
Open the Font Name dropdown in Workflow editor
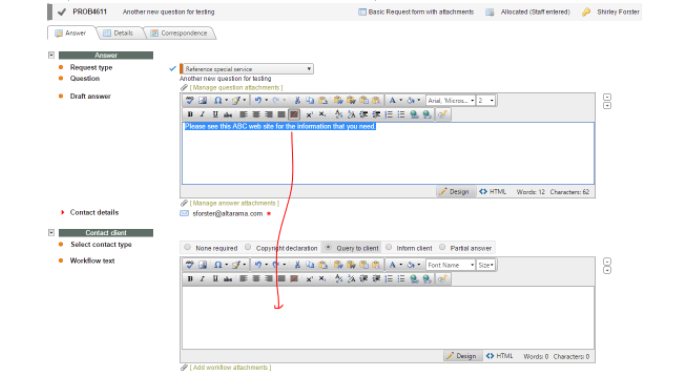tap(450, 265)
